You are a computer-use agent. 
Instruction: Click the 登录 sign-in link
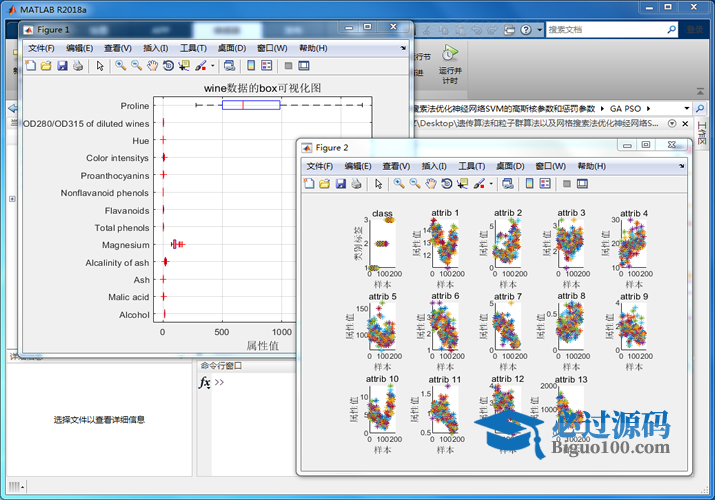point(693,30)
